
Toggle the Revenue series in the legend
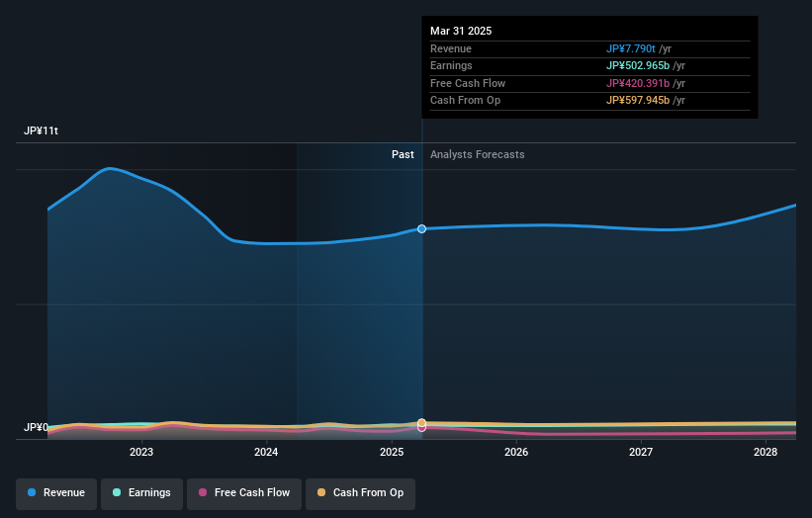pos(56,493)
